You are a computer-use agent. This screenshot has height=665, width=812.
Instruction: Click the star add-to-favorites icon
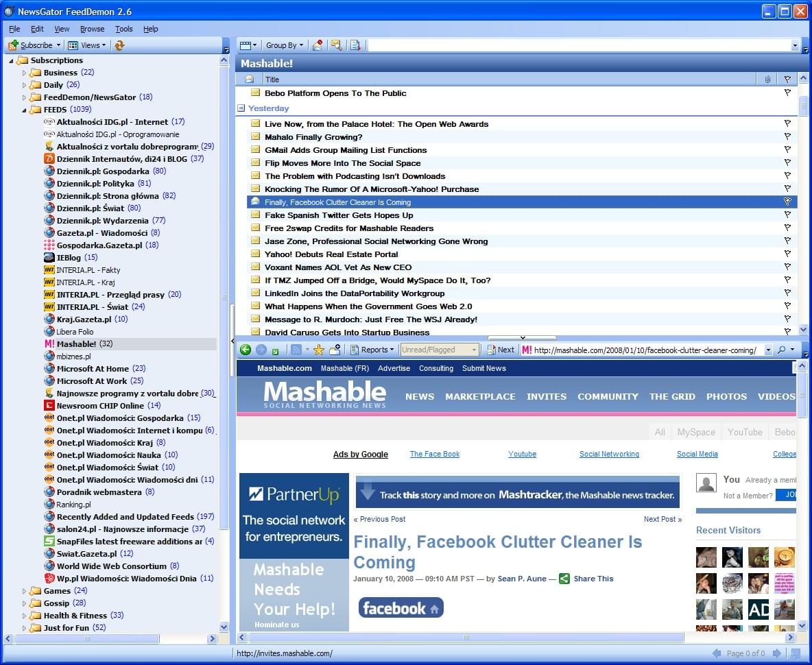click(319, 350)
